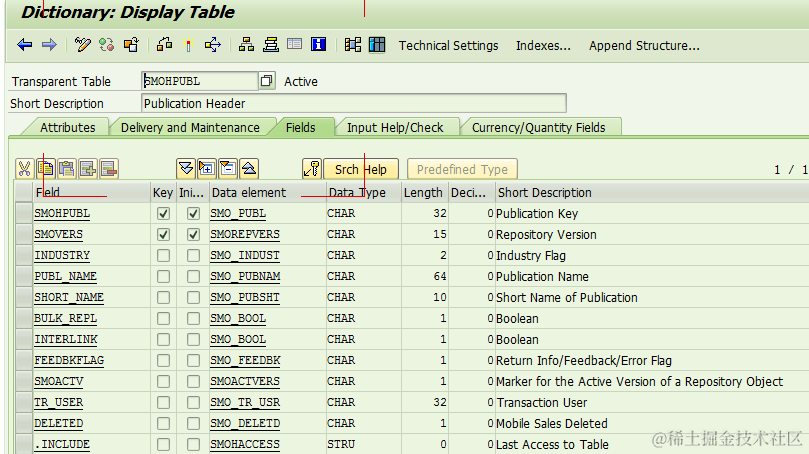This screenshot has height=454, width=809.
Task: Click the Paste clipboard icon
Action: click(x=67, y=169)
